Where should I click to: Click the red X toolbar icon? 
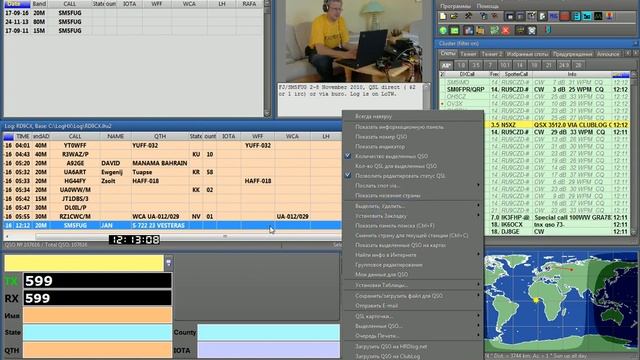click(506, 30)
